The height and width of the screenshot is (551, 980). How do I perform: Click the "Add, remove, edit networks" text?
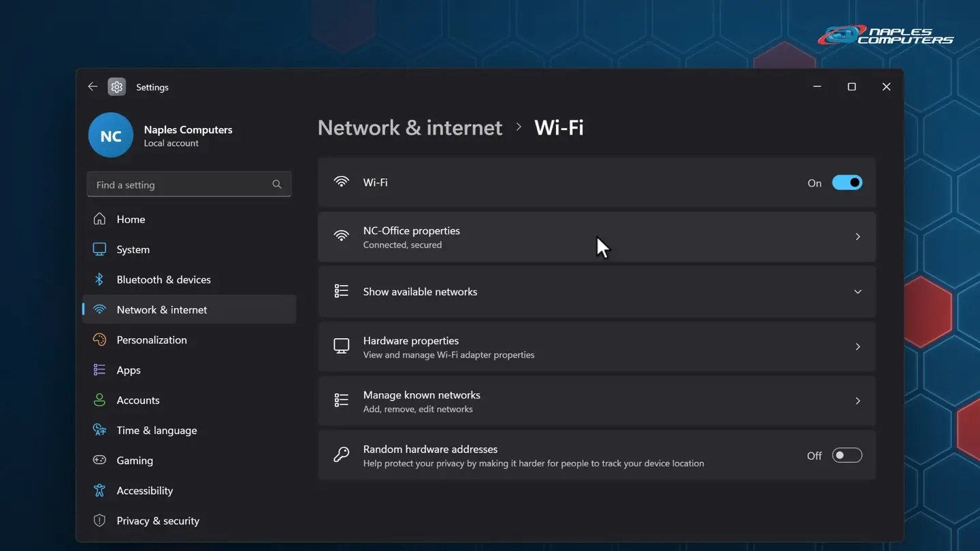pos(418,410)
